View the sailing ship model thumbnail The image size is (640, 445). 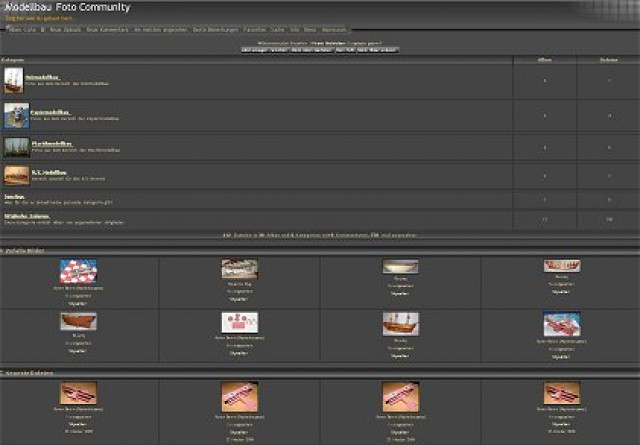400,323
